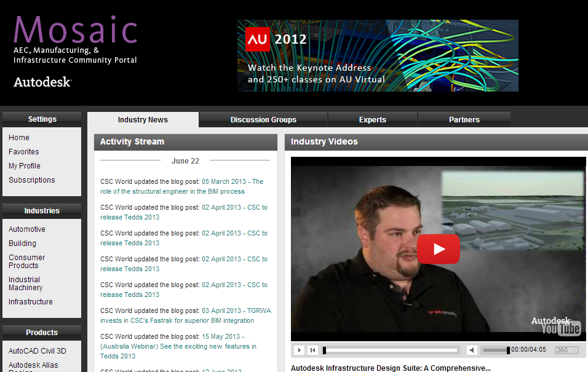Click the Autodesk logo in header
This screenshot has height=372, width=588.
pos(42,82)
